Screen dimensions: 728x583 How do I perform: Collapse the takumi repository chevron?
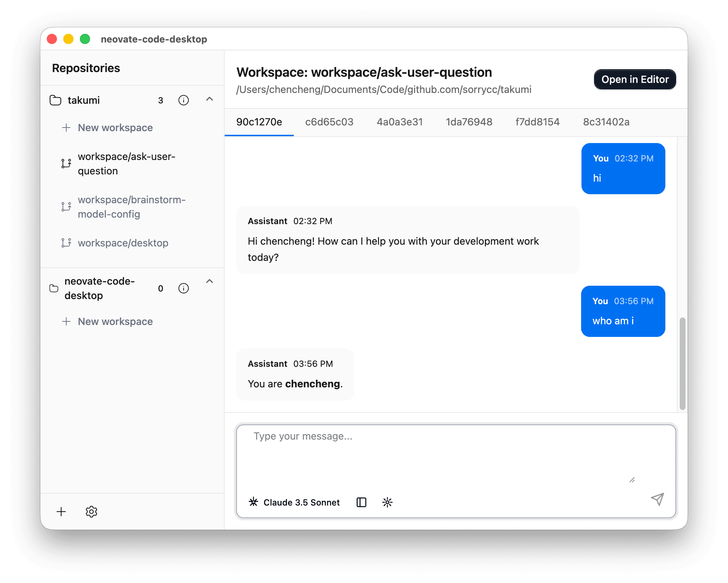point(210,99)
